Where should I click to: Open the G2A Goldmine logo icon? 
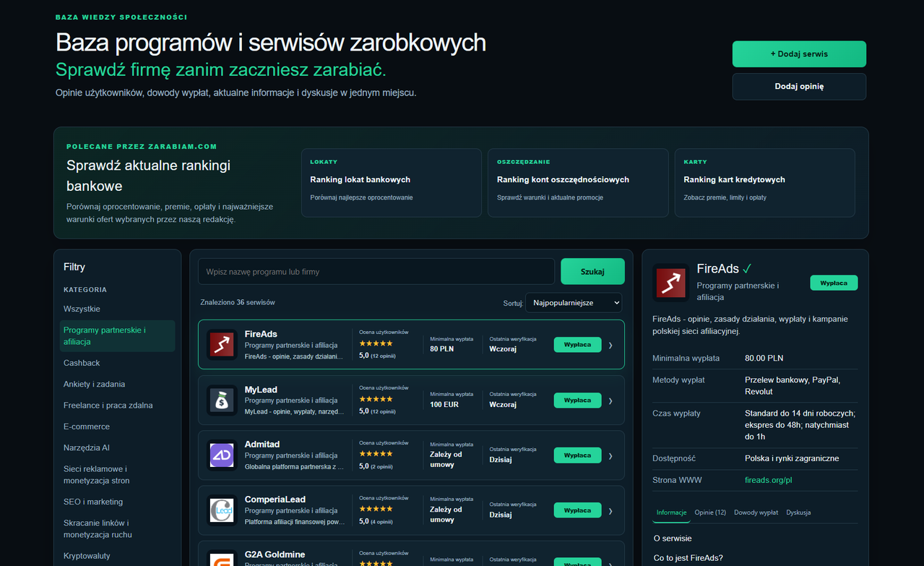click(x=222, y=558)
